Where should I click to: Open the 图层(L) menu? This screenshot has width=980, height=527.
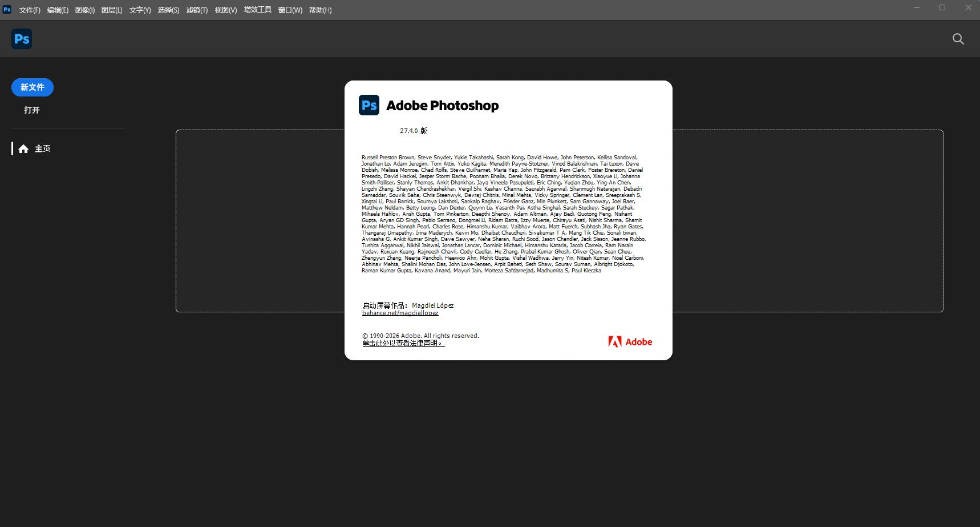coord(112,10)
